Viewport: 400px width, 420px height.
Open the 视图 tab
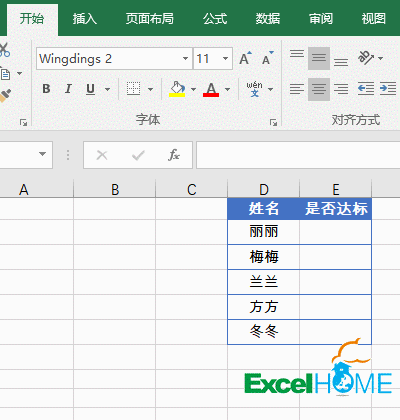[x=373, y=18]
